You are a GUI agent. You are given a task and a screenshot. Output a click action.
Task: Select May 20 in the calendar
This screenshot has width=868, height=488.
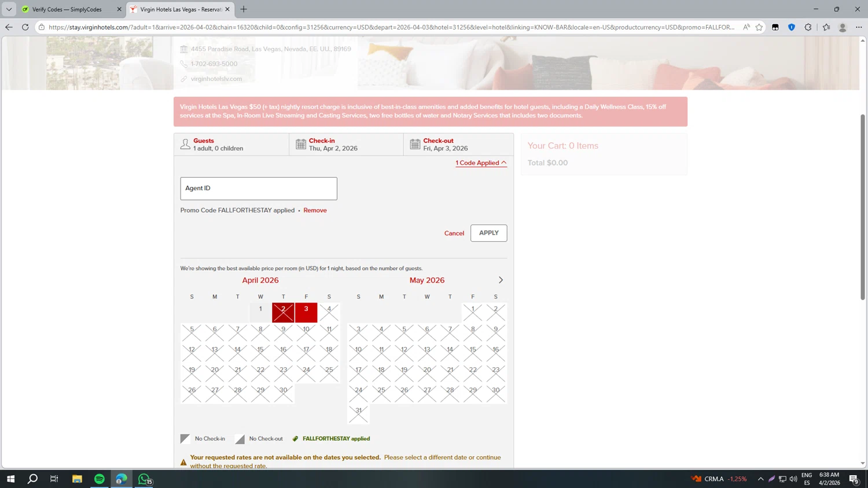[427, 374]
